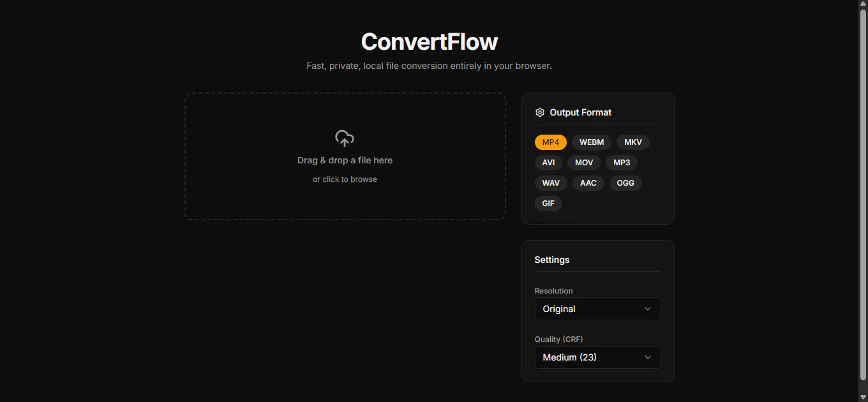Viewport: 868px width, 402px height.
Task: Click the 'or click to browse' text
Action: pyautogui.click(x=345, y=179)
